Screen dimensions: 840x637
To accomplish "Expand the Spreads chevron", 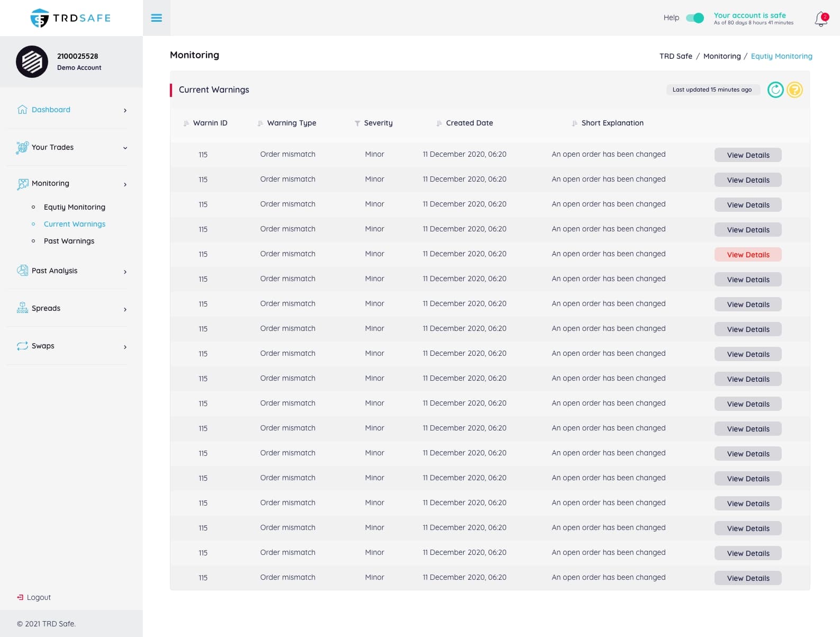I will click(125, 309).
